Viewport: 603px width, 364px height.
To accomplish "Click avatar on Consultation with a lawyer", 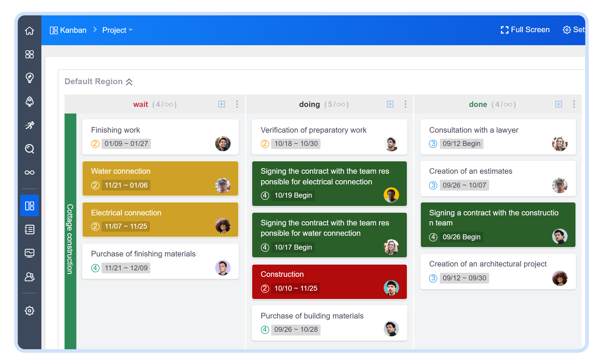I will coord(560,144).
